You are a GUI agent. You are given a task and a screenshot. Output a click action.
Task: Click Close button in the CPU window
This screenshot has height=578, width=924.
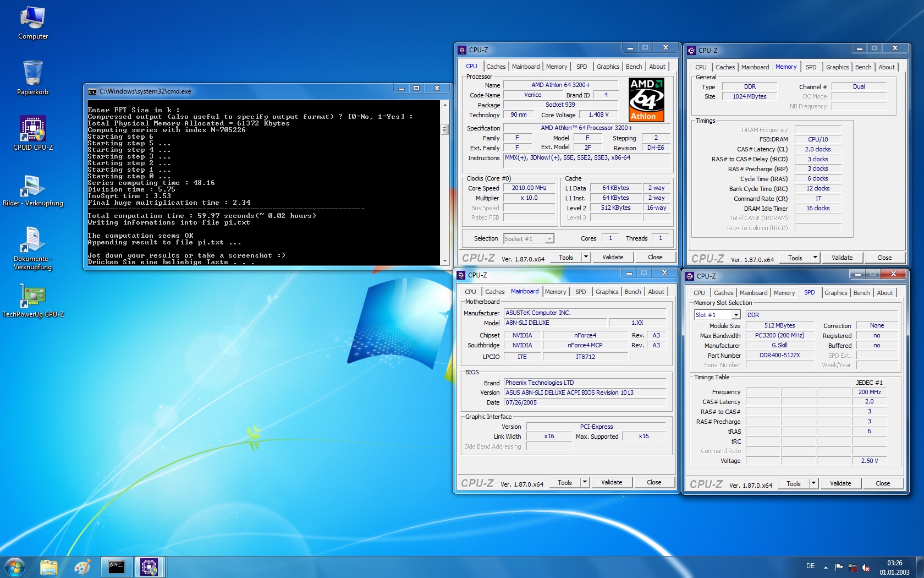pyautogui.click(x=655, y=257)
